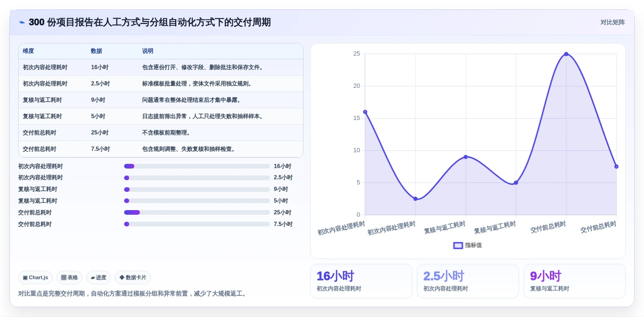Click the y-axis tick label 20

tap(357, 86)
